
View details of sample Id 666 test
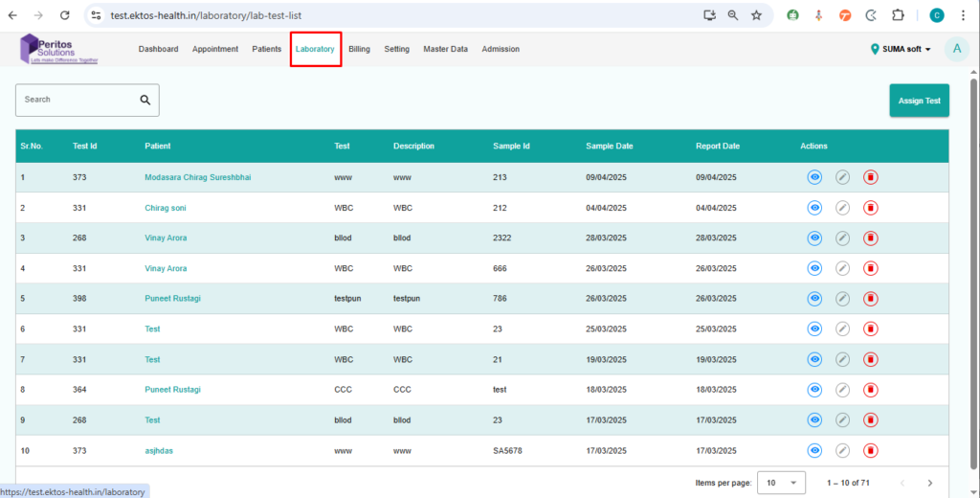click(814, 269)
